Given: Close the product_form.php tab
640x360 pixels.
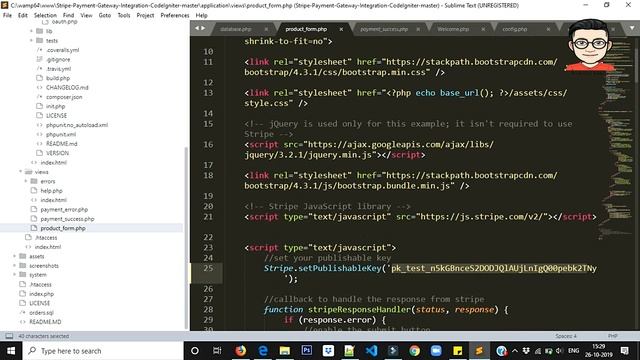Looking at the screenshot, I should [x=341, y=29].
